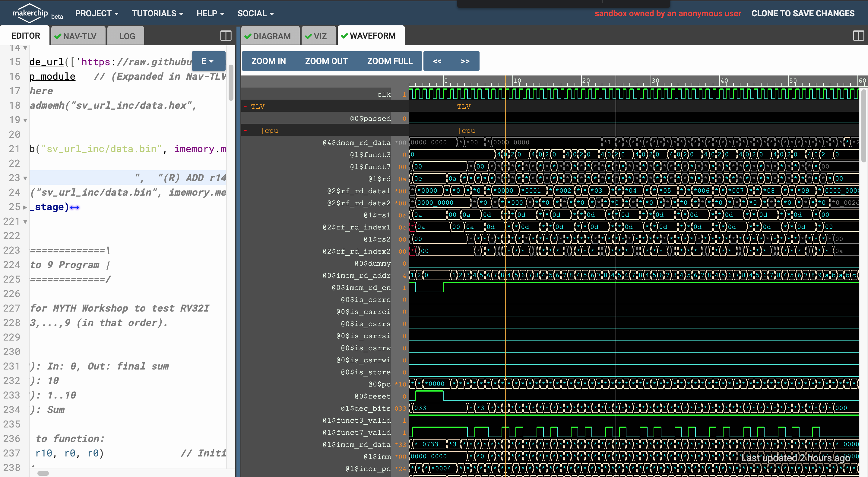The width and height of the screenshot is (868, 477).
Task: Click ZOOM OUT on waveform
Action: [x=326, y=61]
